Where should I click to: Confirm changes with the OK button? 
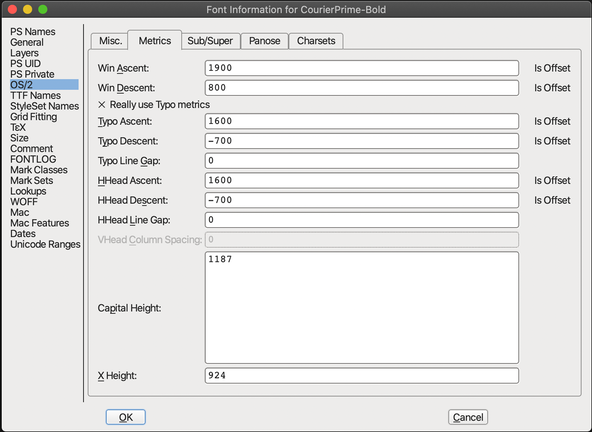pos(126,417)
